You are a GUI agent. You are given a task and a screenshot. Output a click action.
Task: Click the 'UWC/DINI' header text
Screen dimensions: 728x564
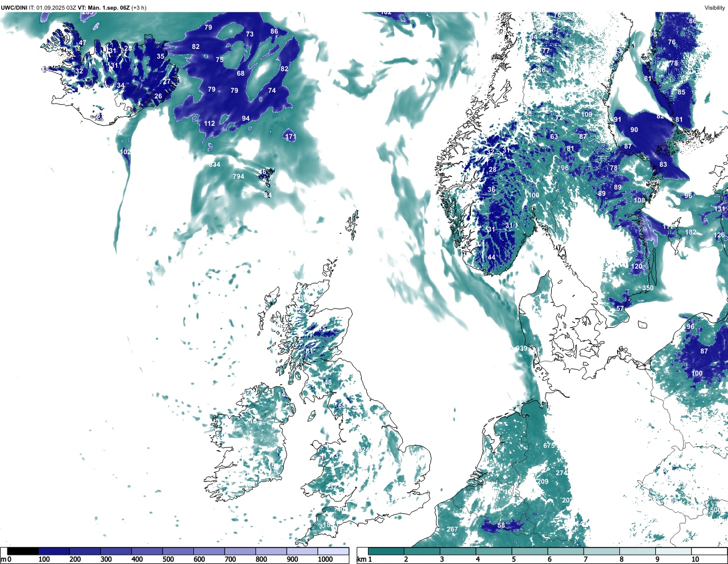click(x=14, y=7)
